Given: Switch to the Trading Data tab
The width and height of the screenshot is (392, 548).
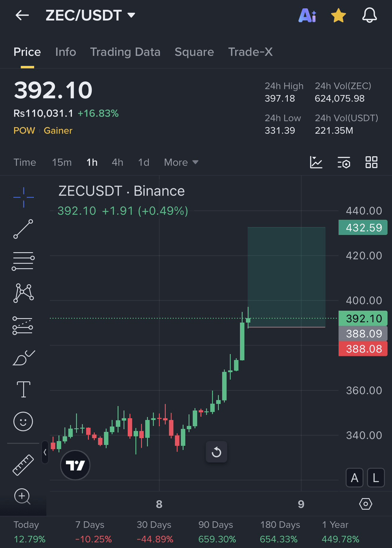Looking at the screenshot, I should (125, 52).
